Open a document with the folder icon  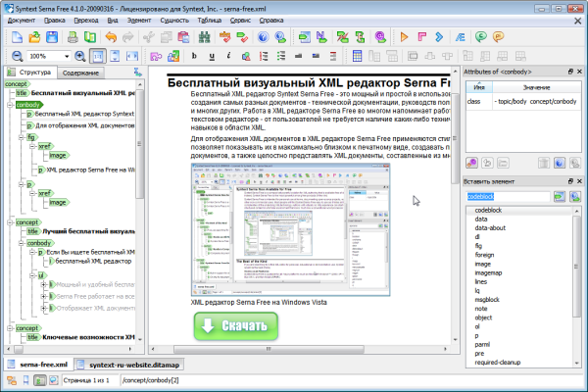[x=34, y=37]
